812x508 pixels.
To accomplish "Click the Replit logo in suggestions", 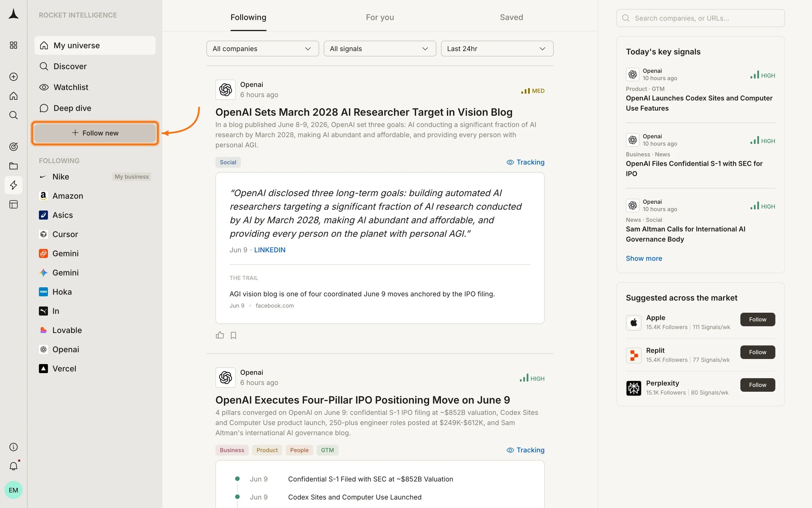I will [x=634, y=356].
